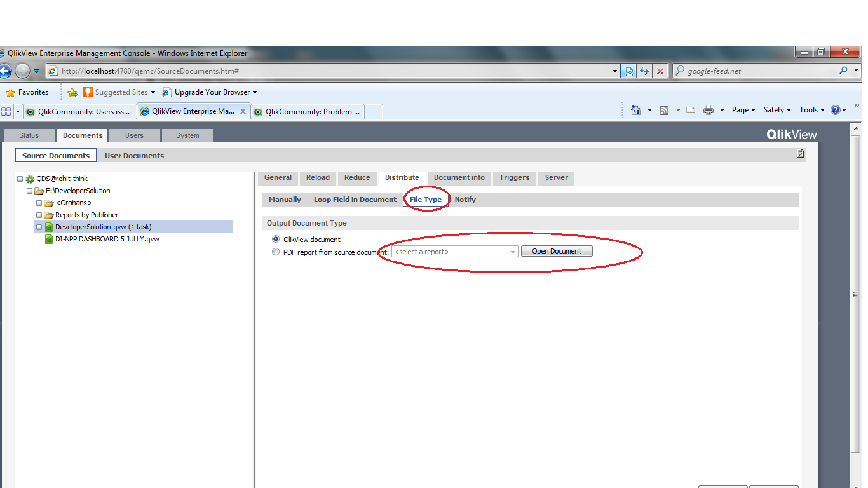Switch to the System tab
Screen dimensions: 868x488
(x=187, y=135)
